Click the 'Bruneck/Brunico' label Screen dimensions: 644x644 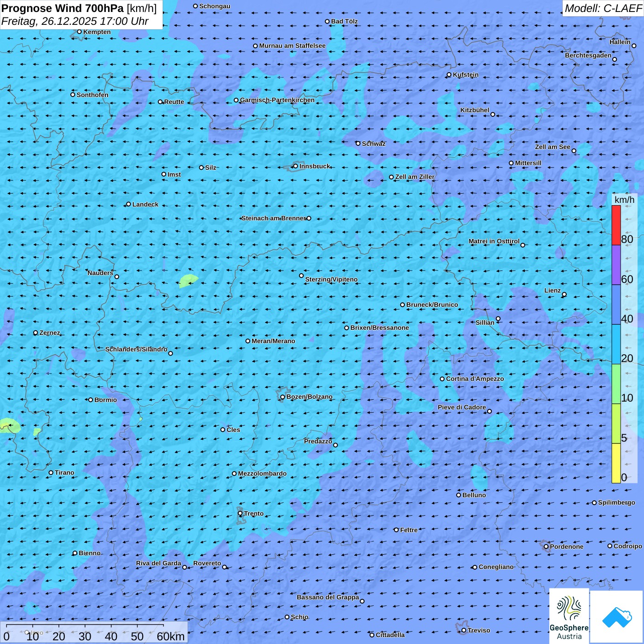[432, 305]
